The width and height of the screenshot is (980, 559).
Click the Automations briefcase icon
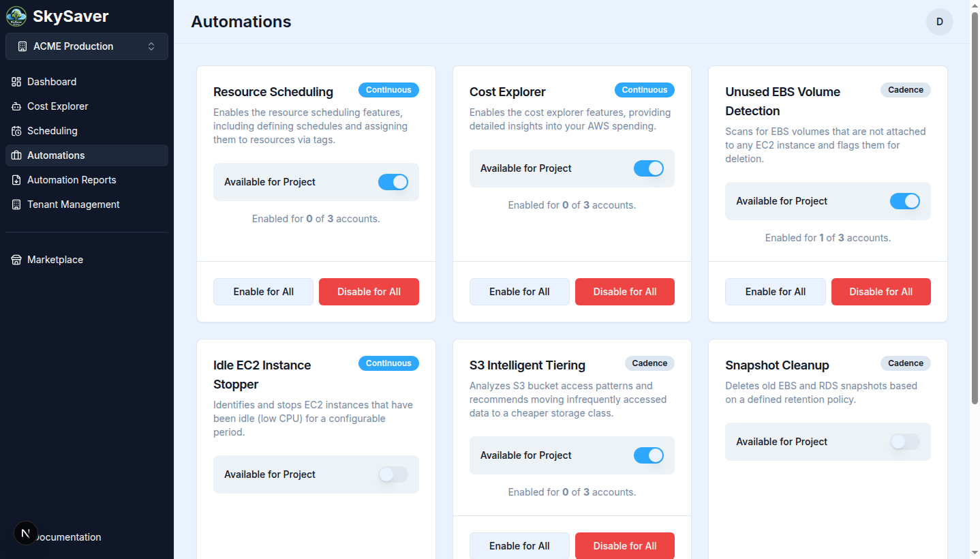[x=15, y=155]
